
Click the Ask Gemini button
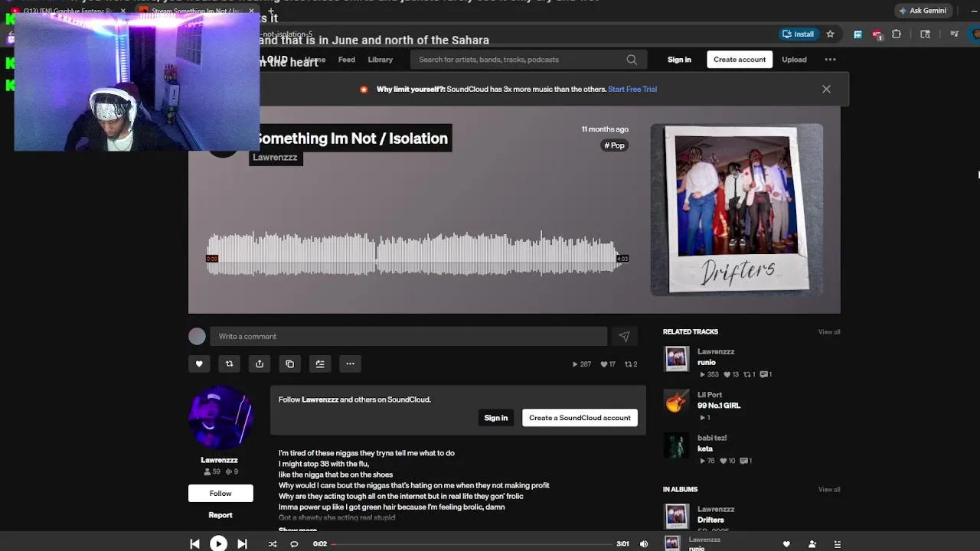[x=923, y=11]
